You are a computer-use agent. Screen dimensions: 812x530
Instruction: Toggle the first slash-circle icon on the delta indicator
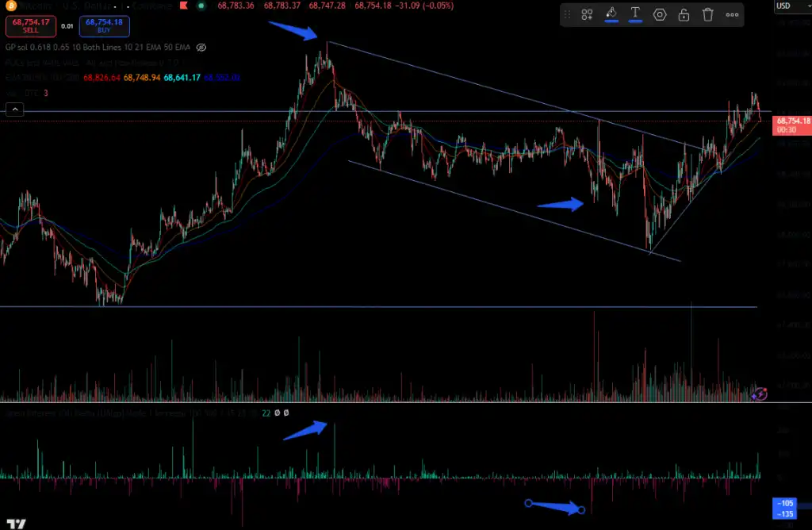pos(278,413)
